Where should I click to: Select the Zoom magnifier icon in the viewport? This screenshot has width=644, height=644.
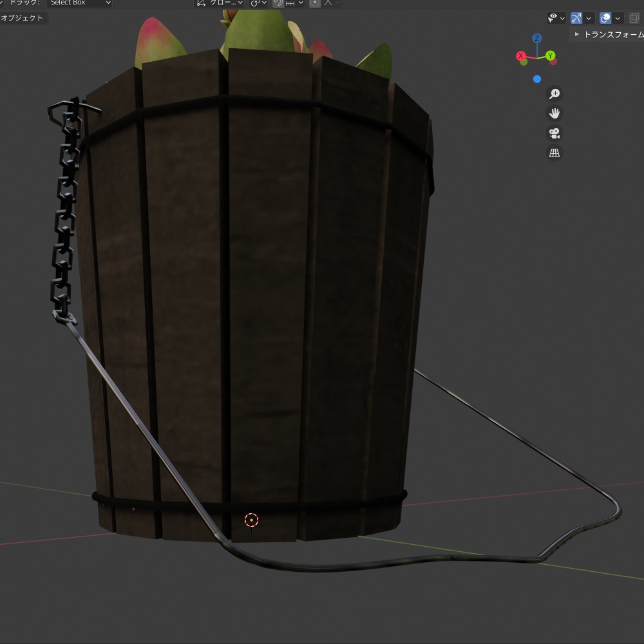click(x=554, y=94)
